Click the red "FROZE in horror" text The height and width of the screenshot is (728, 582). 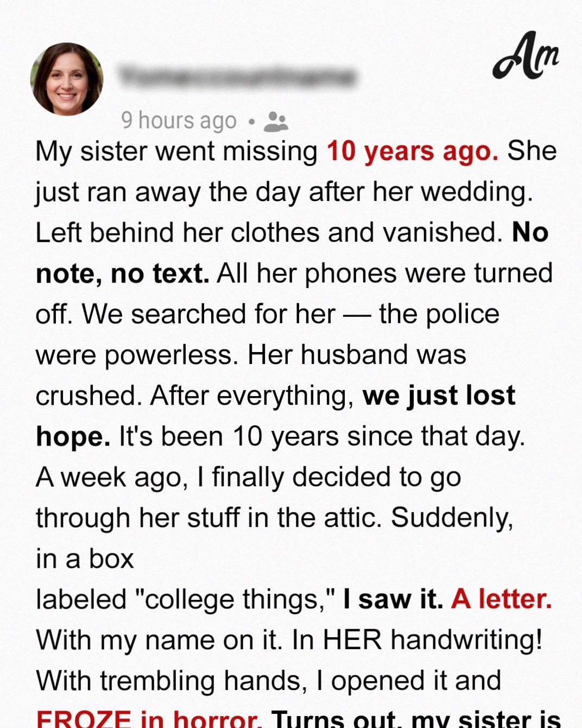point(149,718)
